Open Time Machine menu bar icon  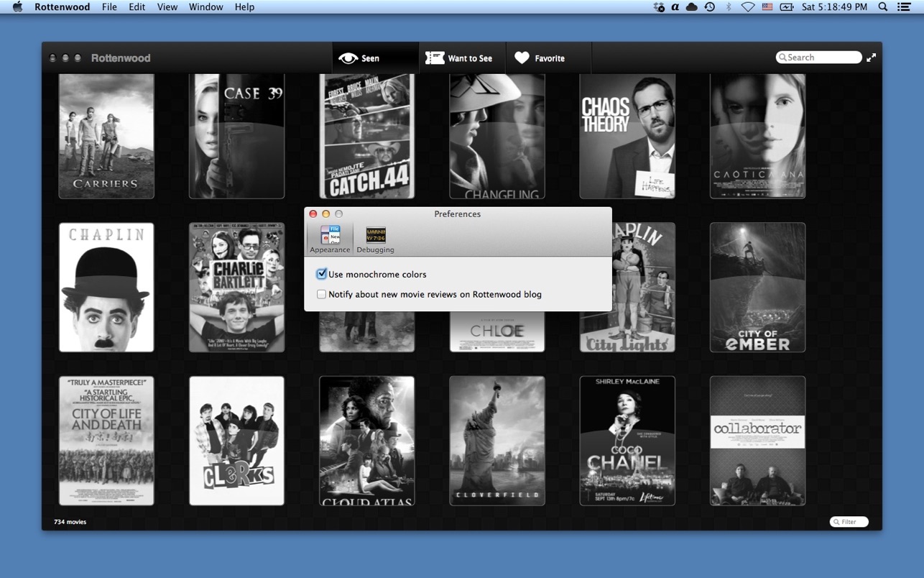click(710, 7)
